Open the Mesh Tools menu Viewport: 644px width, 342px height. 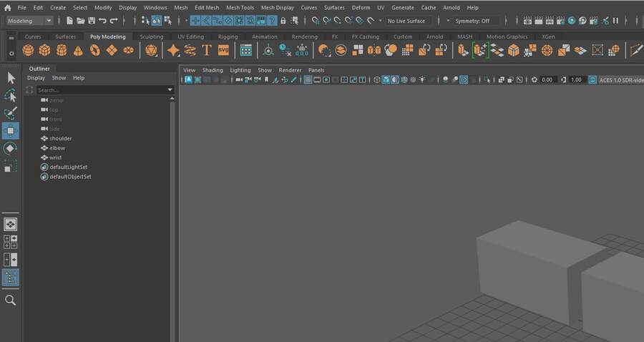pos(240,7)
